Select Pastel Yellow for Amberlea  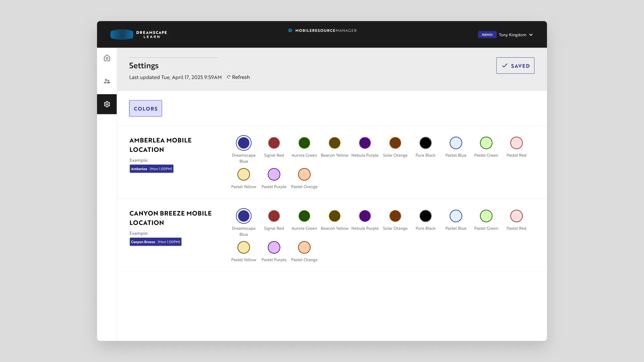(244, 175)
